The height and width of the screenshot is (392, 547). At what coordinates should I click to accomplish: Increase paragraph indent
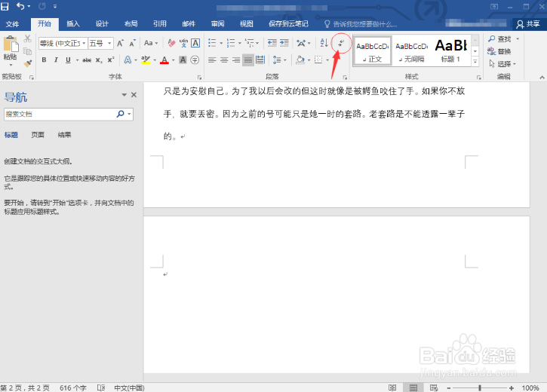[284, 43]
